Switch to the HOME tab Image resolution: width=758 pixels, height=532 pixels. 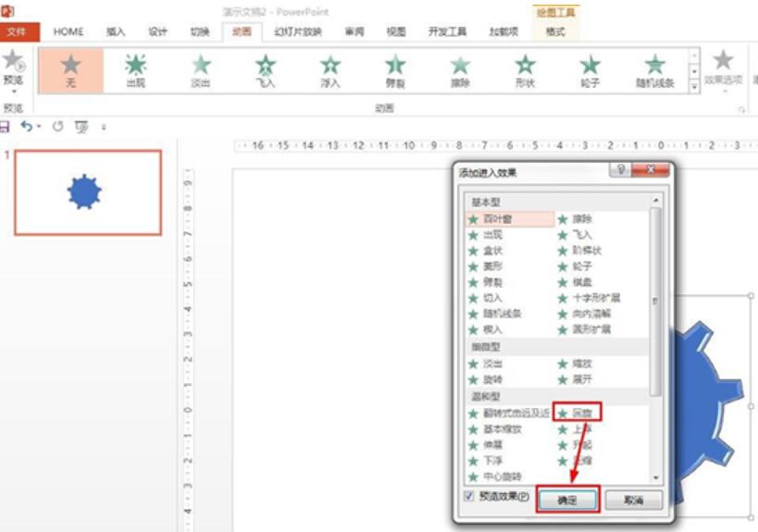[x=68, y=31]
